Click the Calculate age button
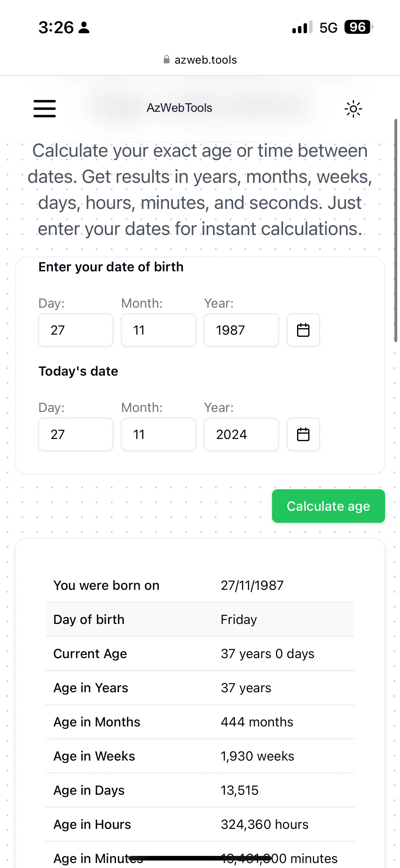 328,506
